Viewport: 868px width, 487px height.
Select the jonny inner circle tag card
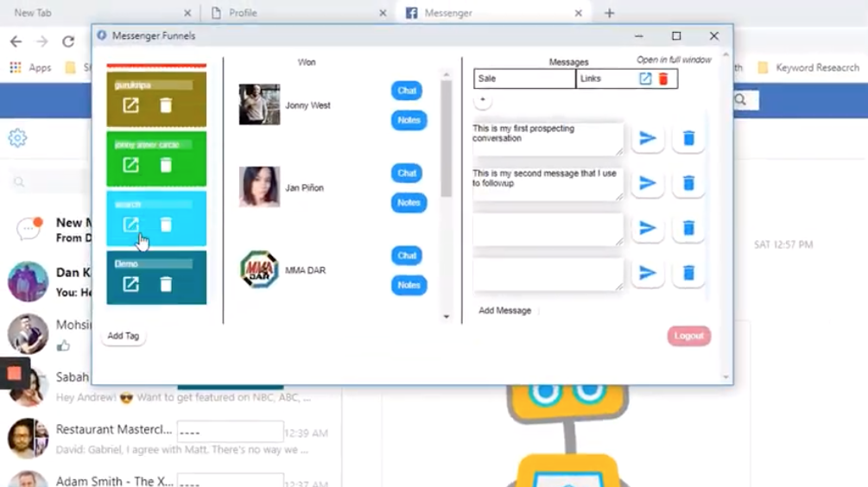pyautogui.click(x=156, y=158)
